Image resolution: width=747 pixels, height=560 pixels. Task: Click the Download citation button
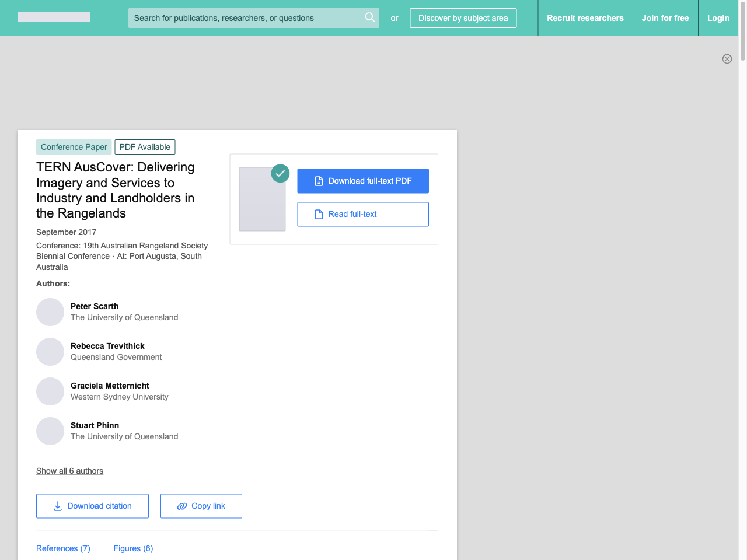[x=92, y=506]
